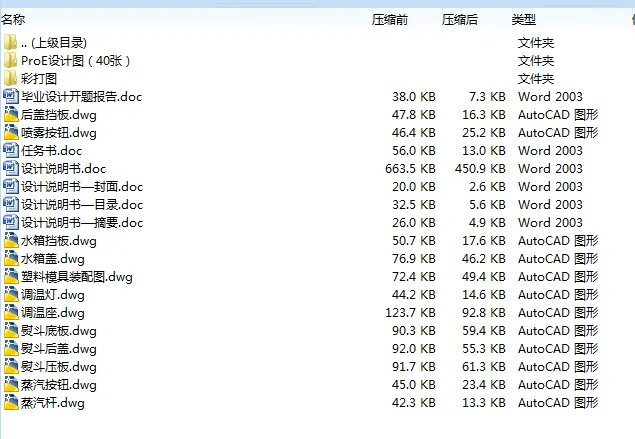Select file name 喷雾按钮.dwg
This screenshot has width=635, height=439.
[59, 133]
